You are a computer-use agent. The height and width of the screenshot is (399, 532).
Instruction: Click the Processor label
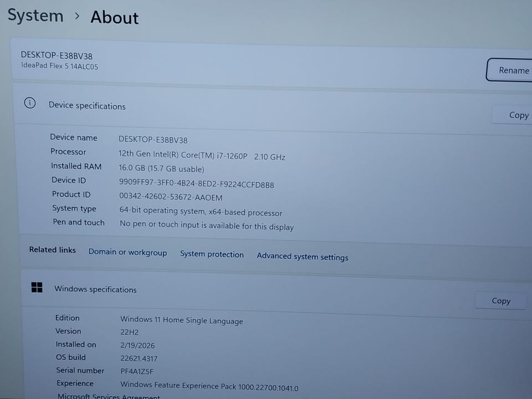[68, 151]
